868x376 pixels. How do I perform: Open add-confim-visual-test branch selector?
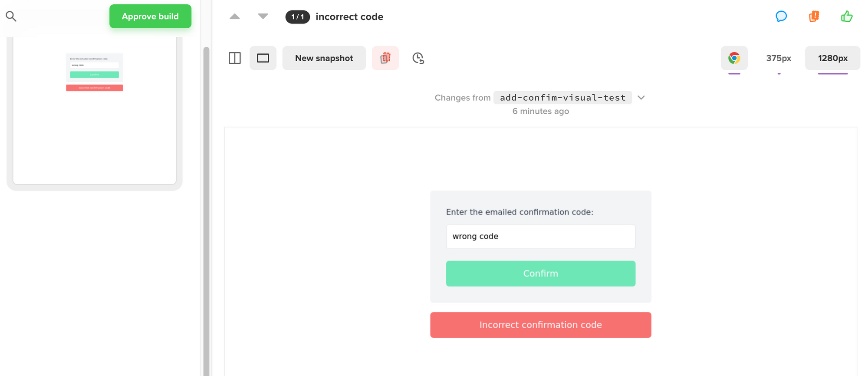pos(562,98)
